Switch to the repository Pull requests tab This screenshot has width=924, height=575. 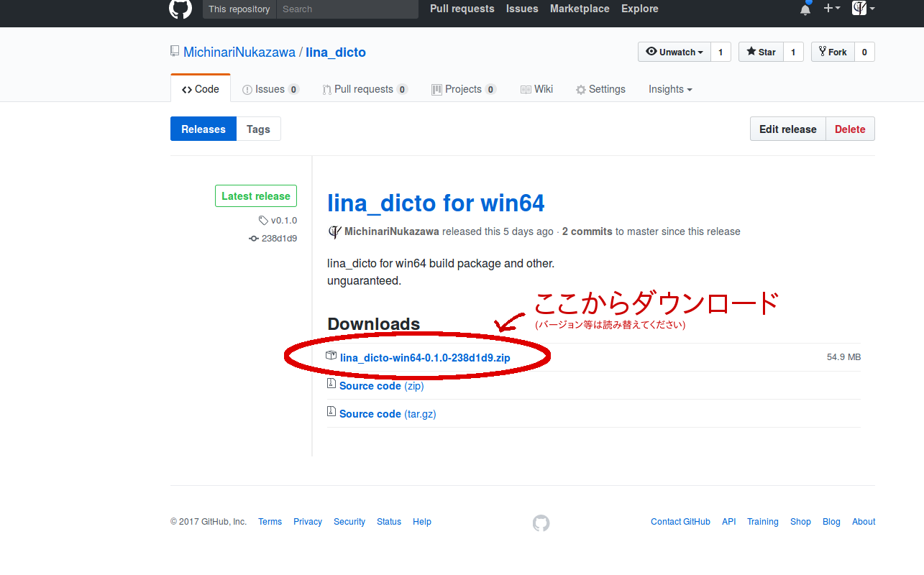pyautogui.click(x=365, y=89)
